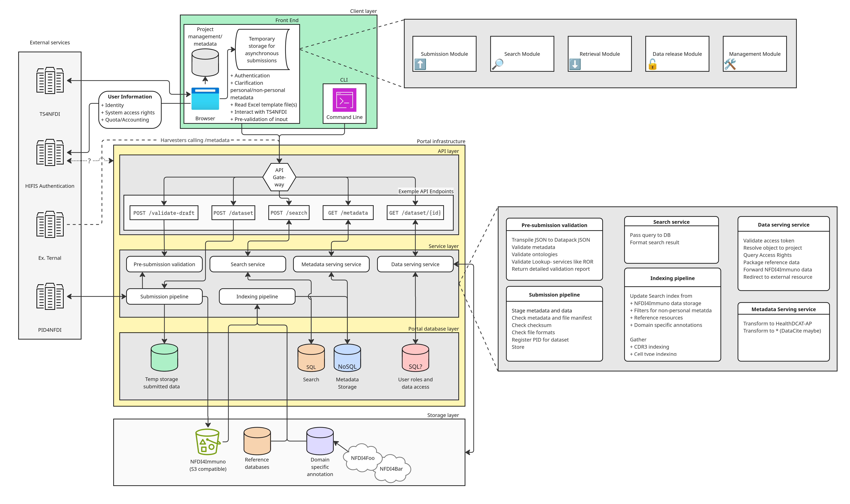
Task: Click the open padlock icon in Data release Module
Action: pyautogui.click(x=652, y=64)
